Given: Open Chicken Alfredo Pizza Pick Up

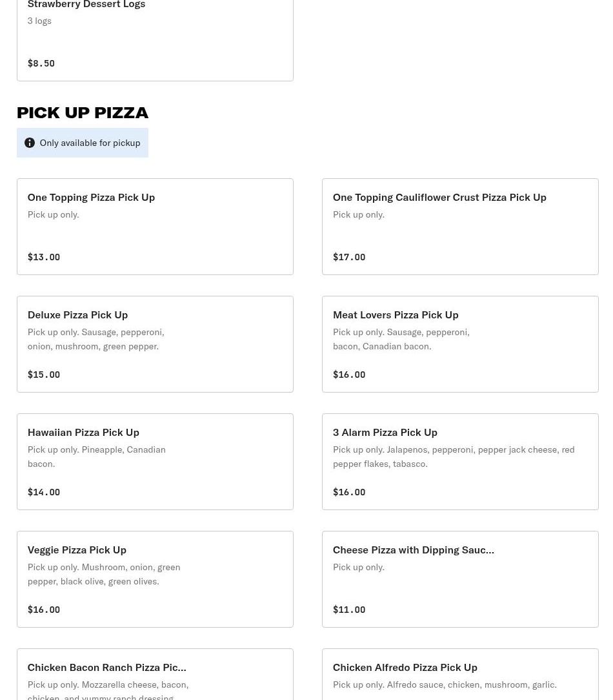Looking at the screenshot, I should point(459,674).
